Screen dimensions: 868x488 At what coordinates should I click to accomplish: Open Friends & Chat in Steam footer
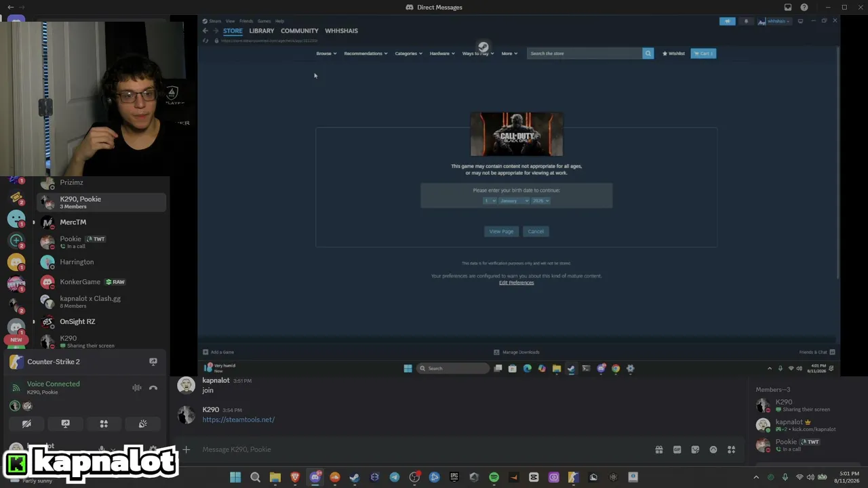coord(817,352)
